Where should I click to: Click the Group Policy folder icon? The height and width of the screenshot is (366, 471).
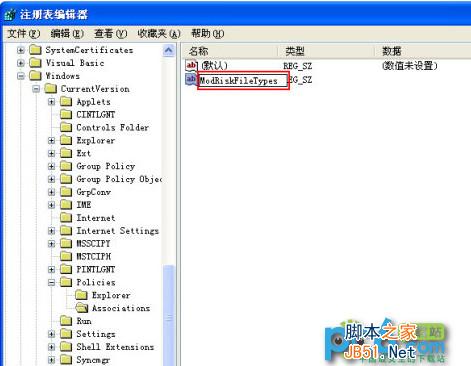click(66, 166)
